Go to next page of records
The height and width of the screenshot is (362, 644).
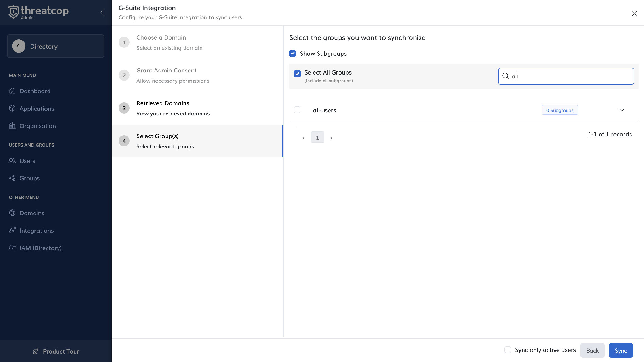pos(331,138)
